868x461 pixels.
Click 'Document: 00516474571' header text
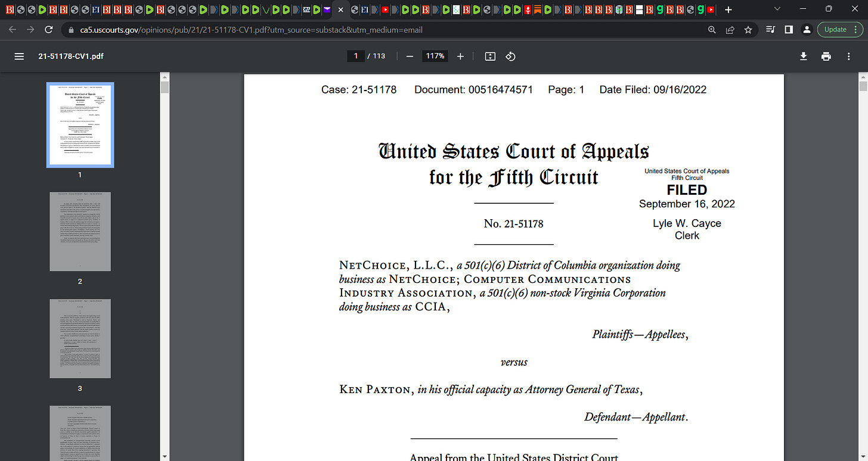[473, 90]
